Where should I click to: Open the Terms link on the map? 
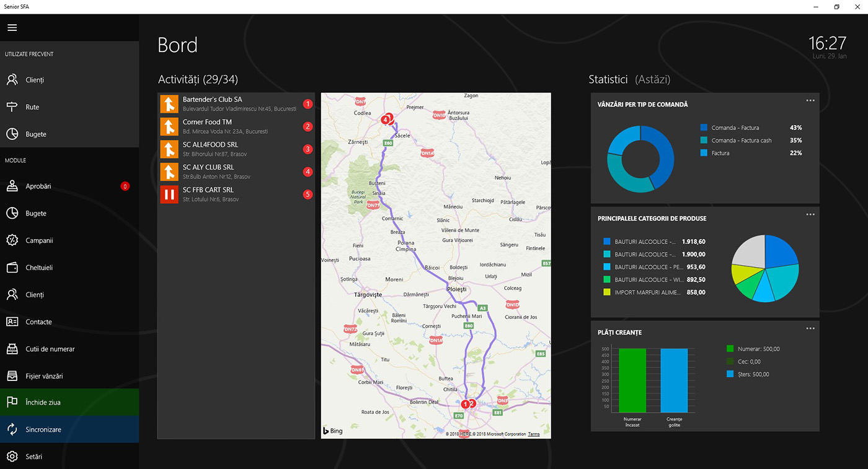tap(534, 434)
